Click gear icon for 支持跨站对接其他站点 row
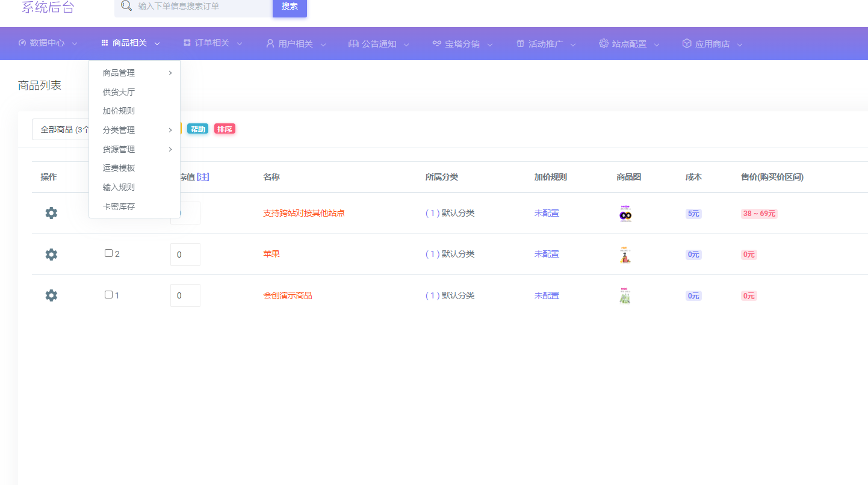868x485 pixels. coord(51,213)
